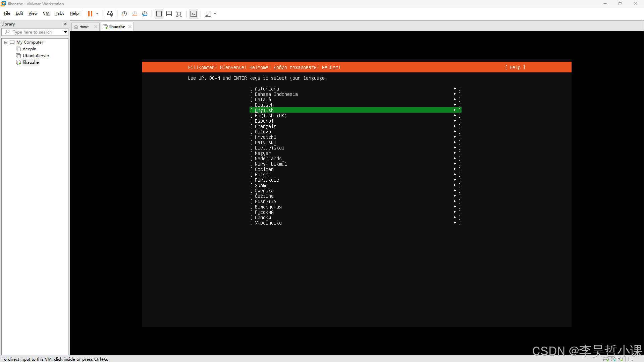Choose Polski language

356,175
